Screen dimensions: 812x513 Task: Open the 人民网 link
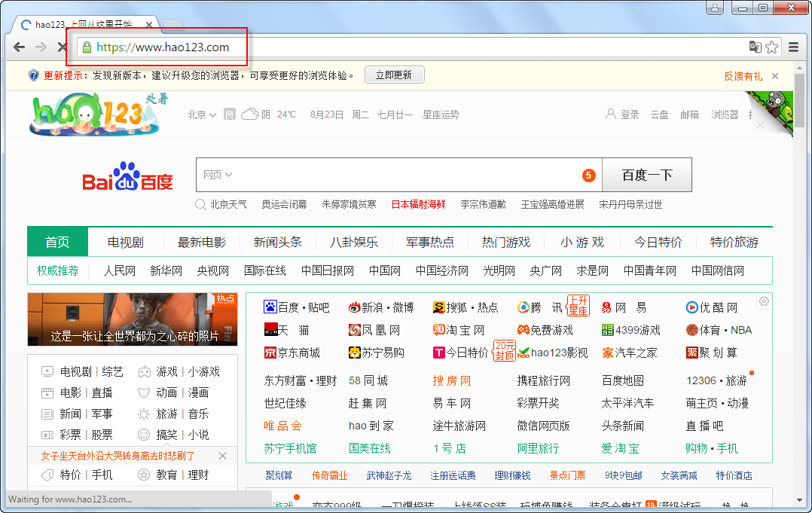pos(119,270)
